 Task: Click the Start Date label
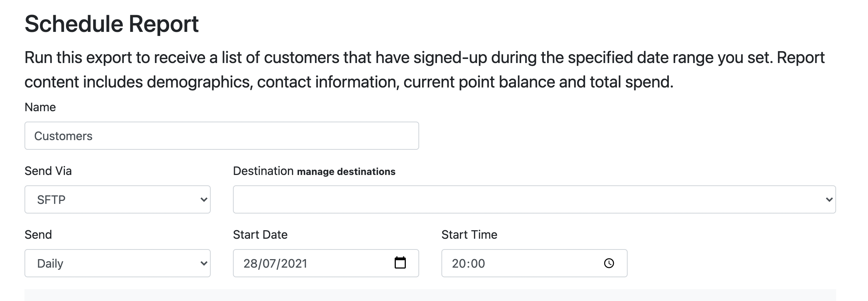pyautogui.click(x=260, y=235)
